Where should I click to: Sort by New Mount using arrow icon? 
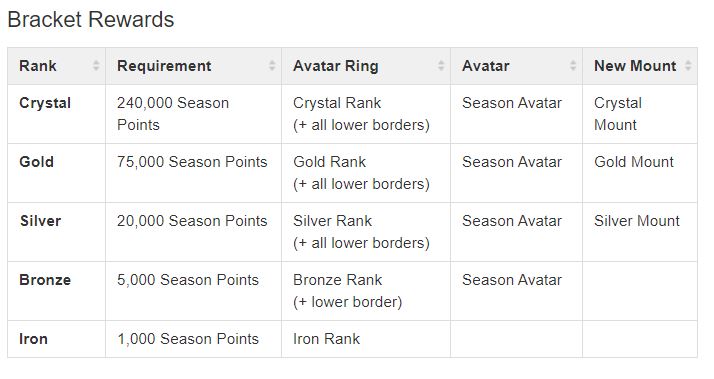tap(688, 66)
